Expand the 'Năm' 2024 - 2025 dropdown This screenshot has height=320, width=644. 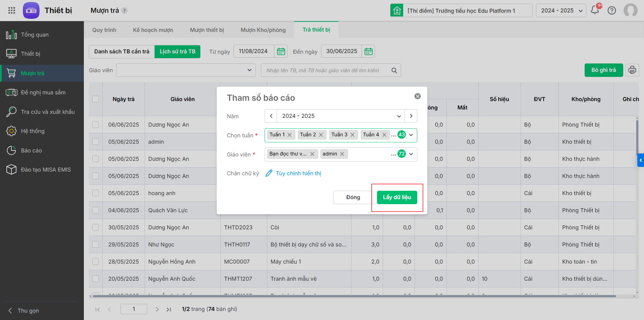tap(399, 116)
